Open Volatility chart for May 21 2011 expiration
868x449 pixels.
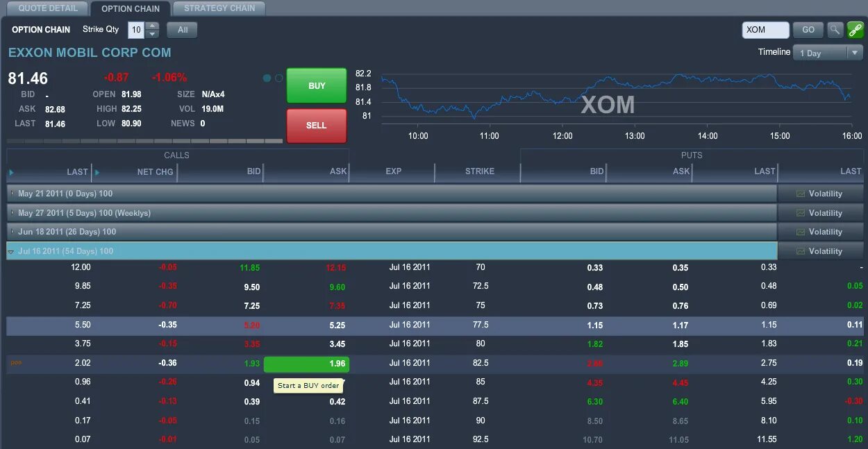pos(819,194)
